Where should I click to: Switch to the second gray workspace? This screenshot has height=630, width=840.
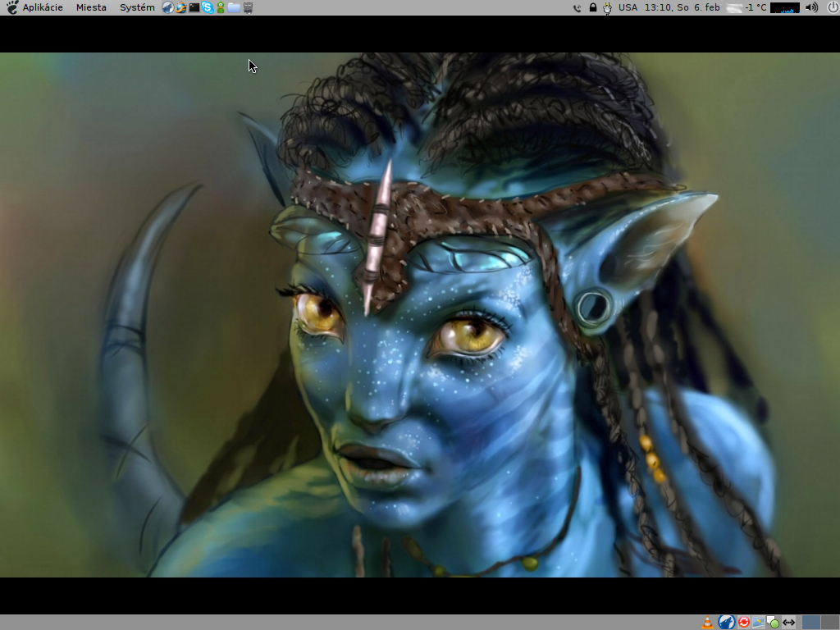tap(829, 623)
